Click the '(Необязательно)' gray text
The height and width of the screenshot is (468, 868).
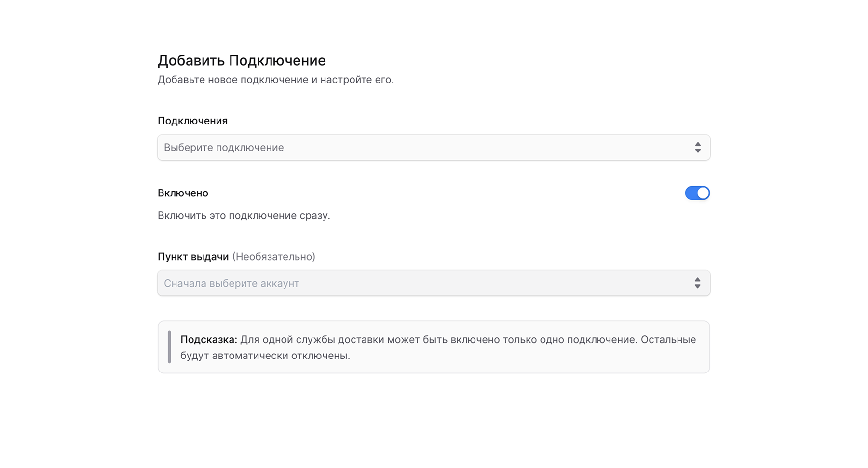(x=273, y=257)
